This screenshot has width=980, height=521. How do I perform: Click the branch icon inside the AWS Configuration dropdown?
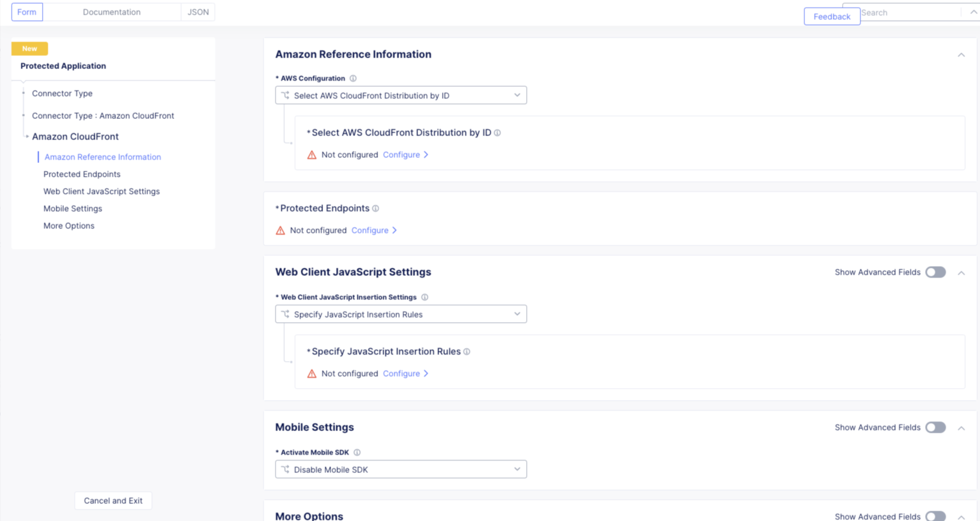point(285,94)
